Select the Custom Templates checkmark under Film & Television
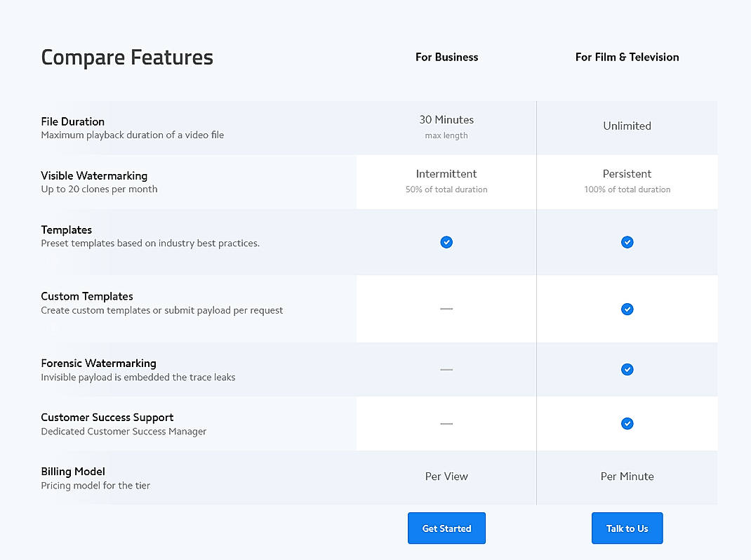The image size is (751, 560). [x=627, y=309]
